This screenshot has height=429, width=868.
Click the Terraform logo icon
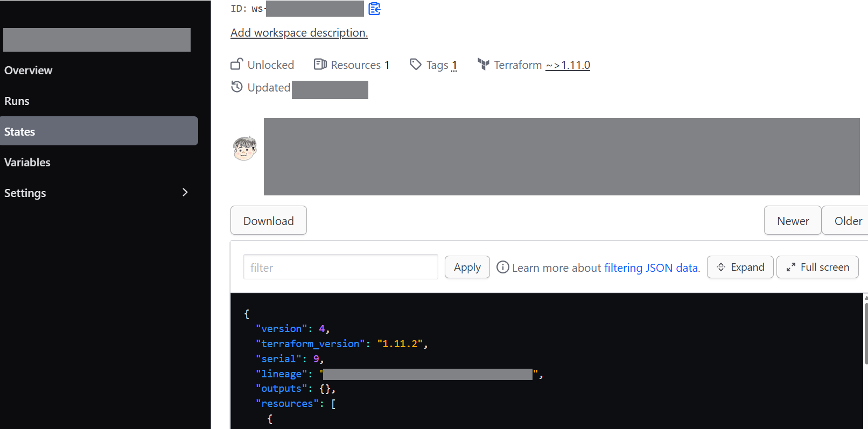[x=484, y=65]
